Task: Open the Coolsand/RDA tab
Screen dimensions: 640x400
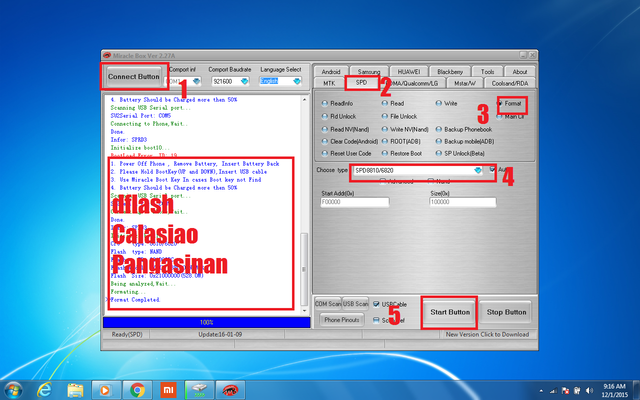Action: point(509,83)
